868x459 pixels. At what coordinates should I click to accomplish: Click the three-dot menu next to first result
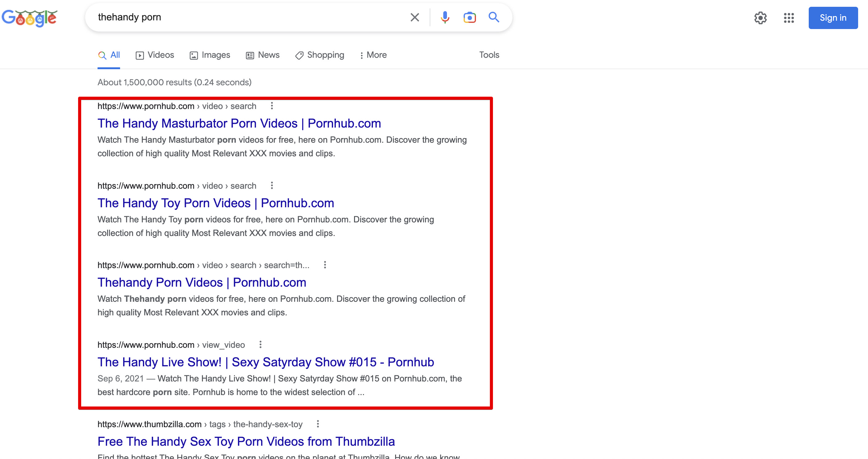(272, 106)
